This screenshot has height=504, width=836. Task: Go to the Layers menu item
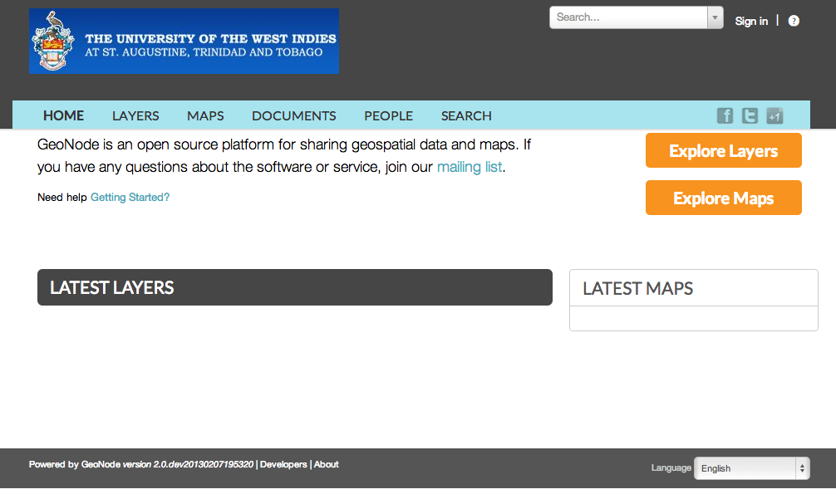[x=135, y=115]
